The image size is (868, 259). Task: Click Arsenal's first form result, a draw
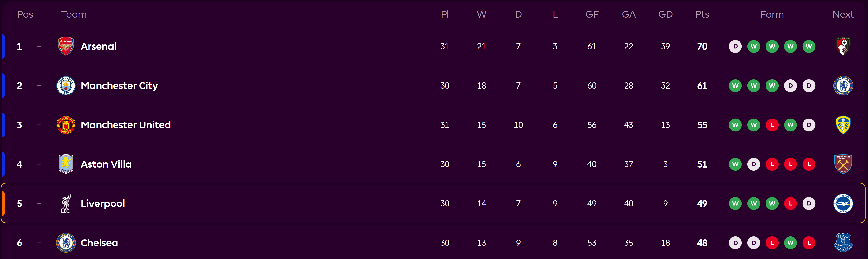735,46
